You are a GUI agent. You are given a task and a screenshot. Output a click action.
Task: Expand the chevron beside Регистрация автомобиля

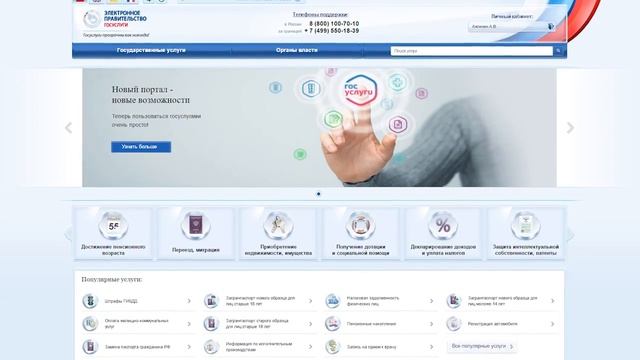[x=553, y=324]
